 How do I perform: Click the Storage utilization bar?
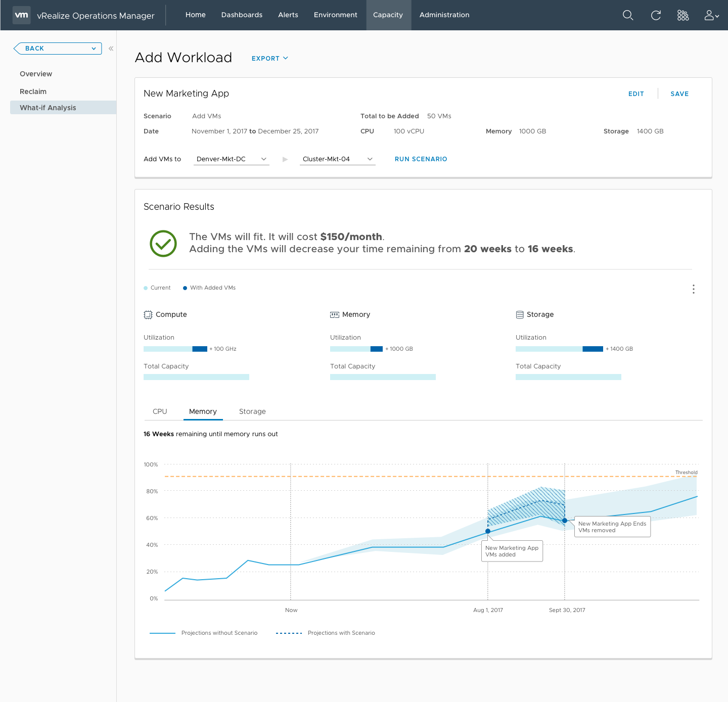click(x=559, y=349)
